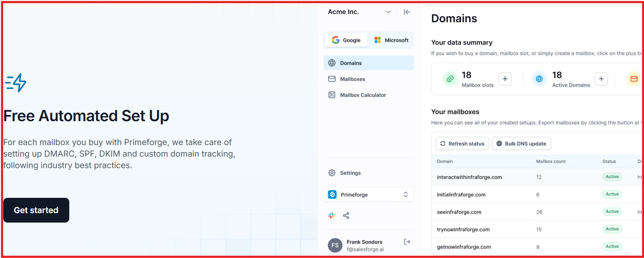Click the lightning bolt feature icon
This screenshot has height=258, width=644.
pos(16,82)
